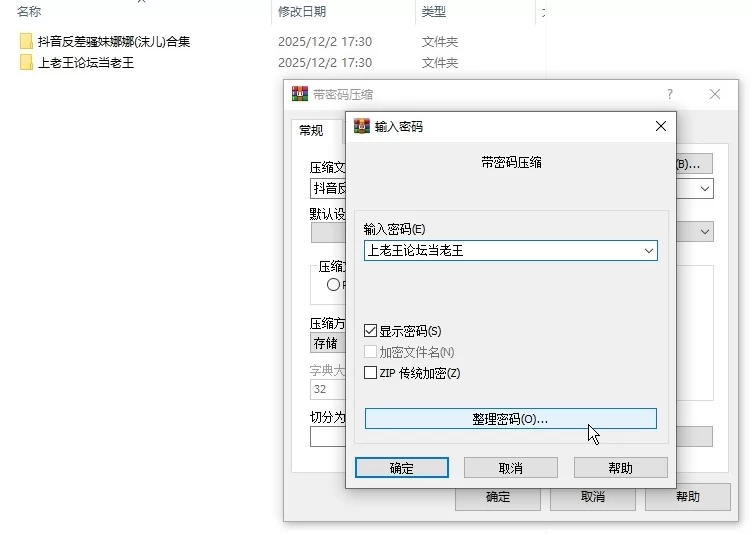Viewport: 752px width, 535px height.
Task: Confirm password with 确定 in 输入密码 dialog
Action: [x=401, y=468]
